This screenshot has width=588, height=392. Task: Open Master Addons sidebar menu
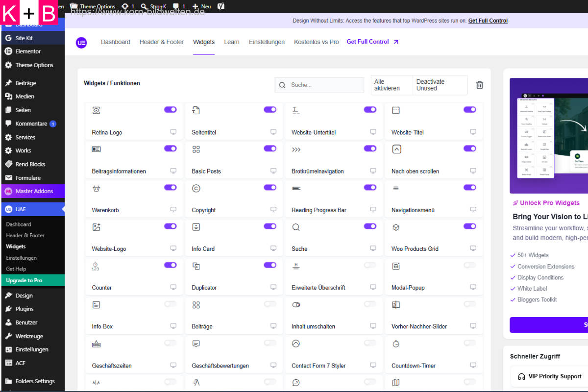[x=32, y=191]
